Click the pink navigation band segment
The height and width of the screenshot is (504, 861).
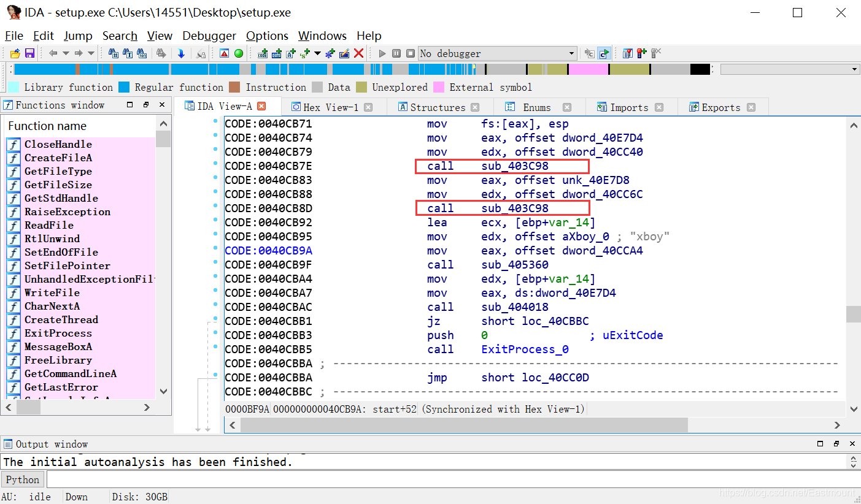(588, 69)
